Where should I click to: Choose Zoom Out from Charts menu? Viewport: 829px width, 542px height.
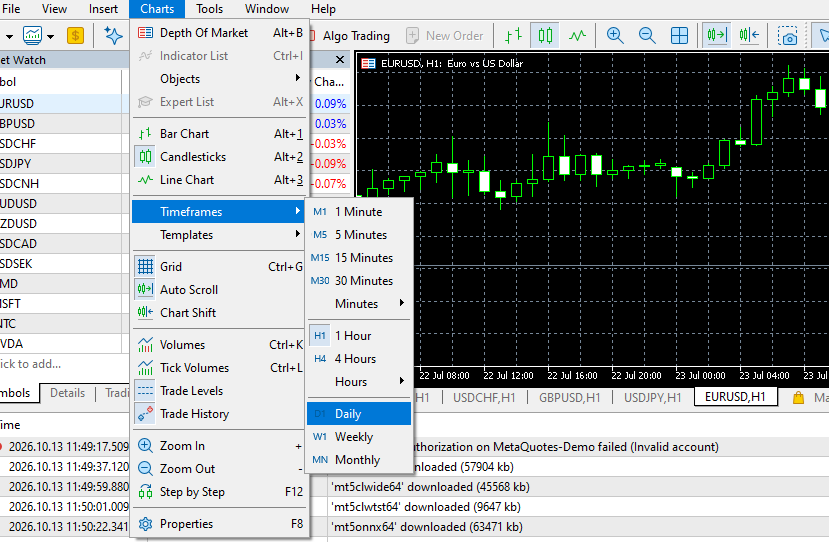219,469
